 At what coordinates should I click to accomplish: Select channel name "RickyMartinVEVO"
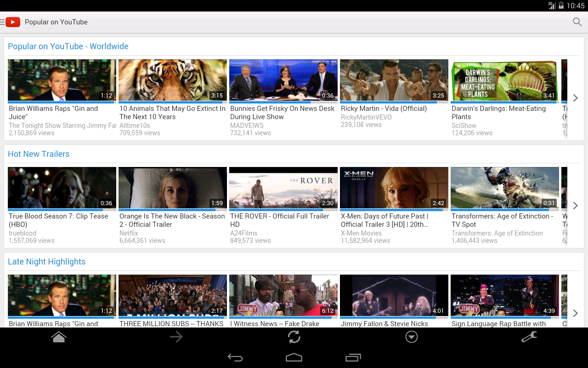(x=366, y=117)
